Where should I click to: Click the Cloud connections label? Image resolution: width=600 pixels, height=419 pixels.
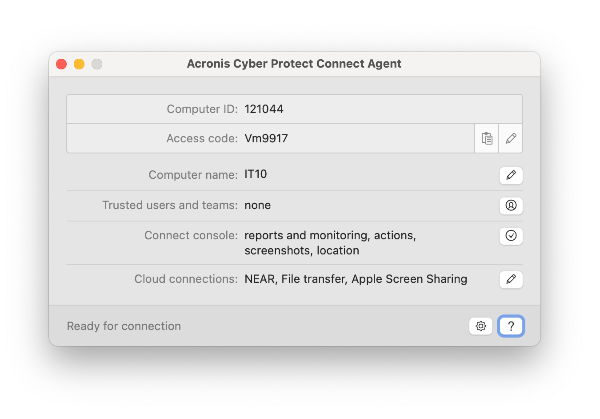[x=186, y=279]
